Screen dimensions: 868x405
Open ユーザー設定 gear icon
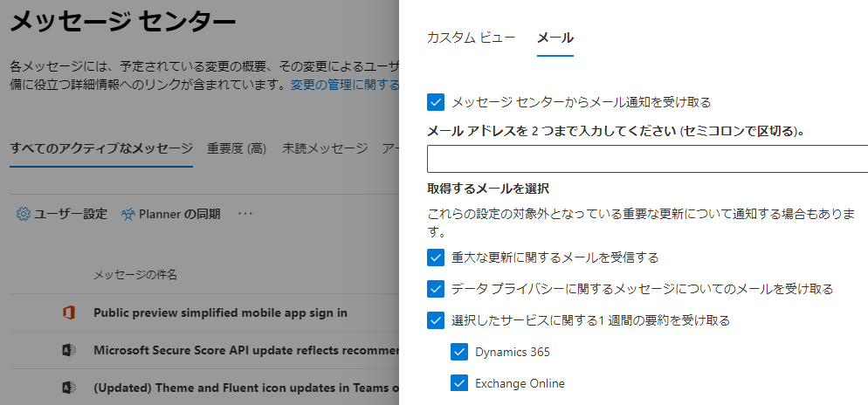tap(24, 214)
